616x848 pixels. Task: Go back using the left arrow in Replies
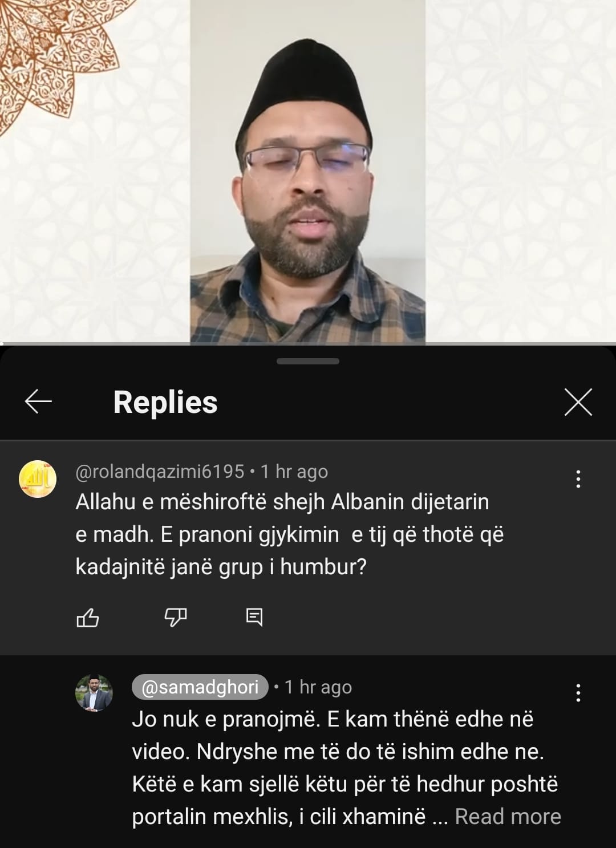point(38,402)
